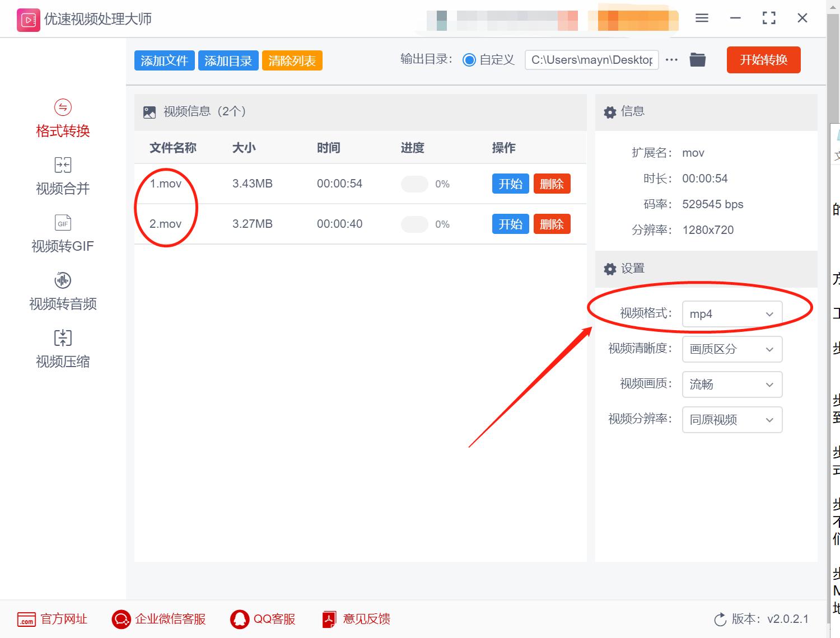Screen dimensions: 840x638
Task: Click 清除列表 to clear the file list
Action: (292, 59)
